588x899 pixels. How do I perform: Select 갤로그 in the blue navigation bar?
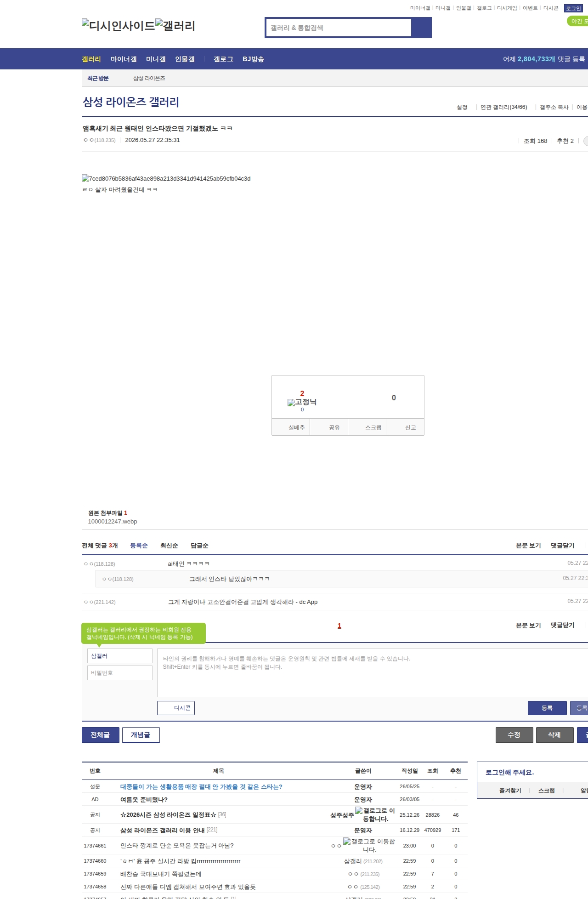pyautogui.click(x=223, y=59)
